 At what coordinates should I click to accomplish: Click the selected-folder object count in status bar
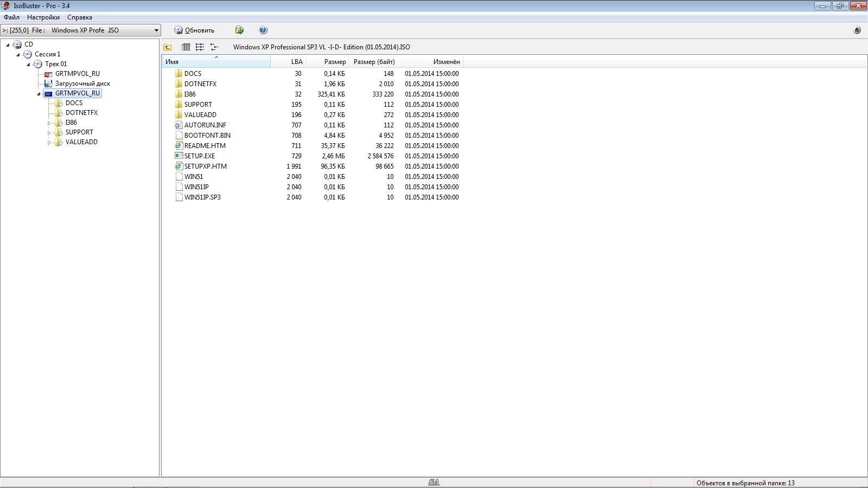745,483
